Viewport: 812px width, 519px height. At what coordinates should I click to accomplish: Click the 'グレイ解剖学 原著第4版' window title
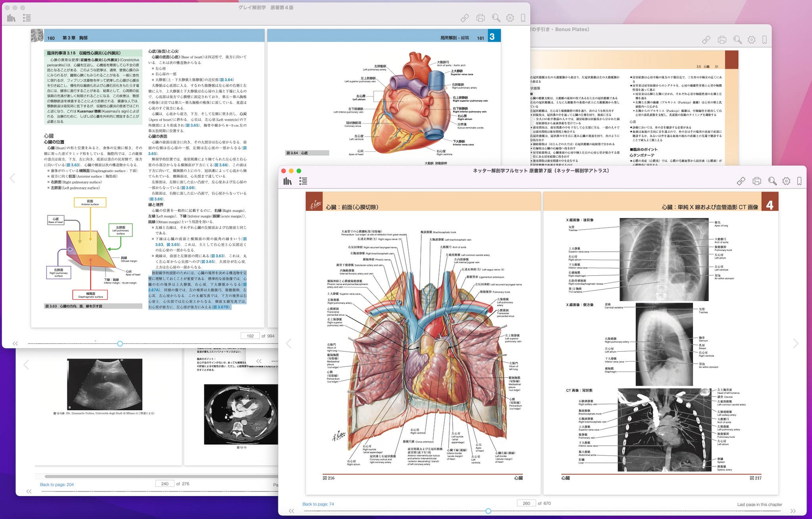(266, 8)
